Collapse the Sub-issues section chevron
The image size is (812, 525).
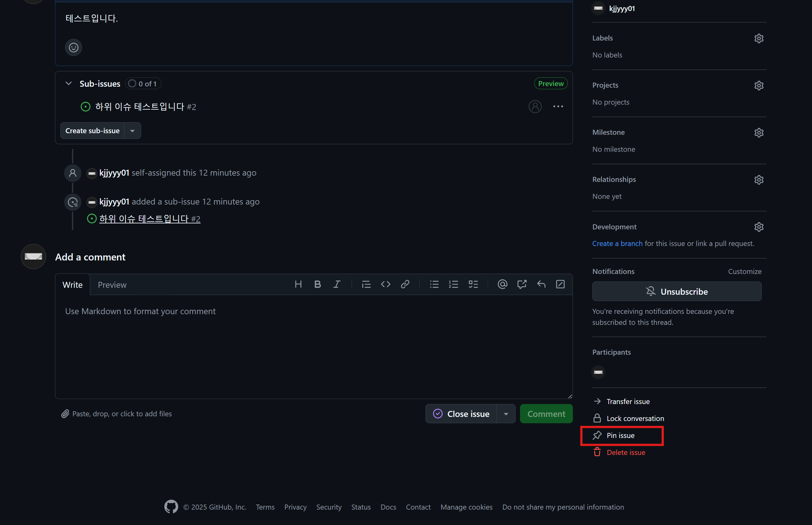(69, 84)
